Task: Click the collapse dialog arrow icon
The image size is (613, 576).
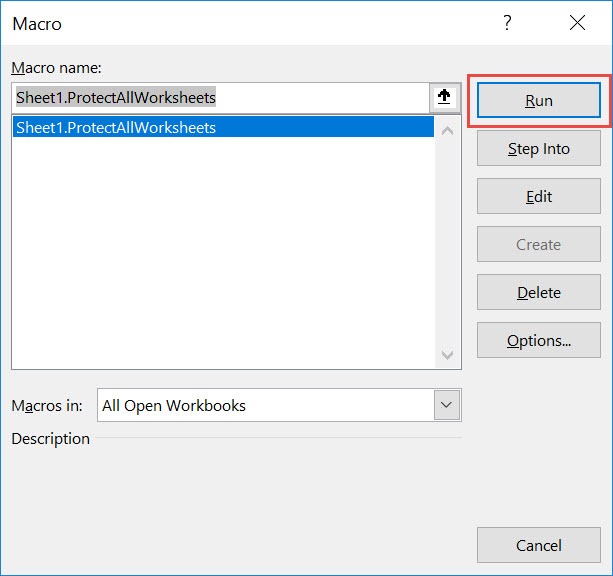Action: [445, 97]
